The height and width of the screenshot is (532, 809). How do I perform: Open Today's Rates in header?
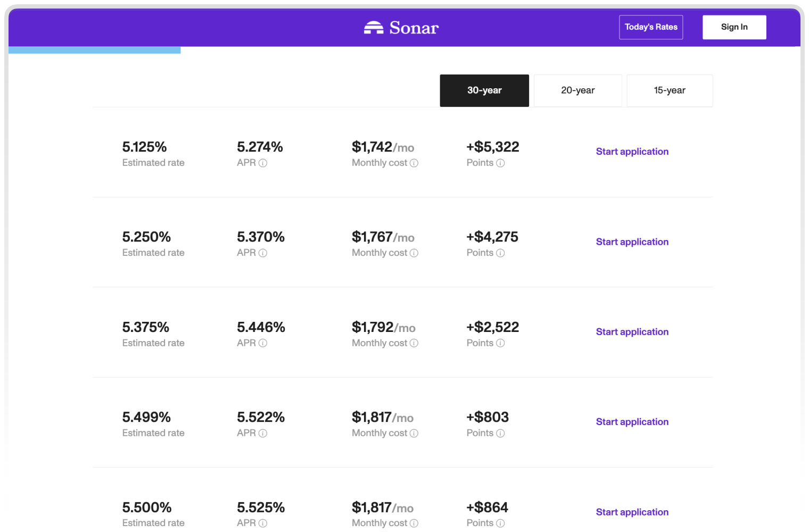tap(651, 27)
